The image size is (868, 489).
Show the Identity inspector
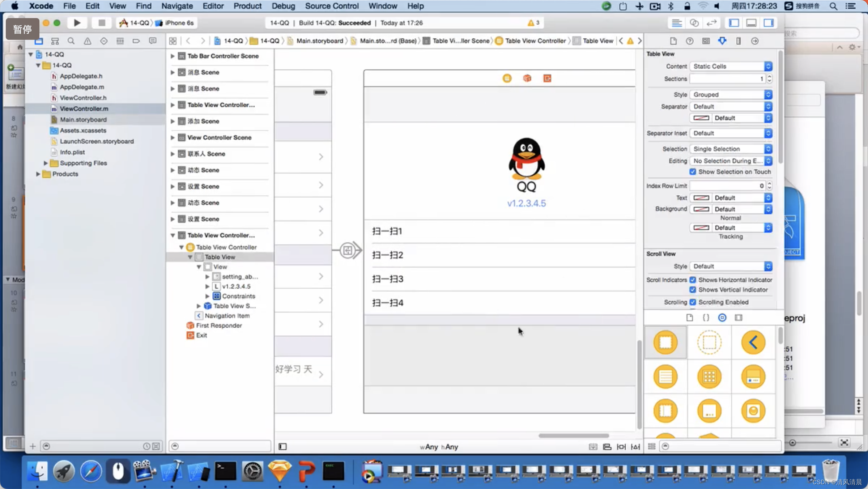pyautogui.click(x=706, y=41)
